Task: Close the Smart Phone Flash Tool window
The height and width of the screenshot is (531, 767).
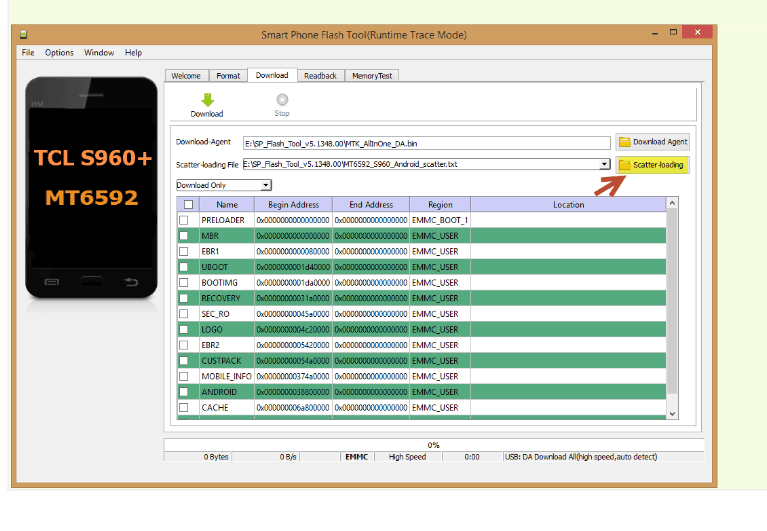Action: [698, 32]
